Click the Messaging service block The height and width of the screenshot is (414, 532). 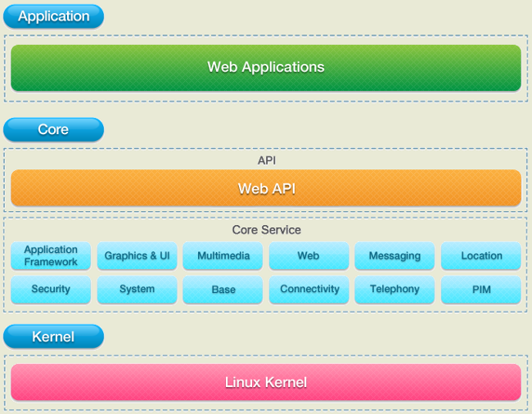point(394,255)
